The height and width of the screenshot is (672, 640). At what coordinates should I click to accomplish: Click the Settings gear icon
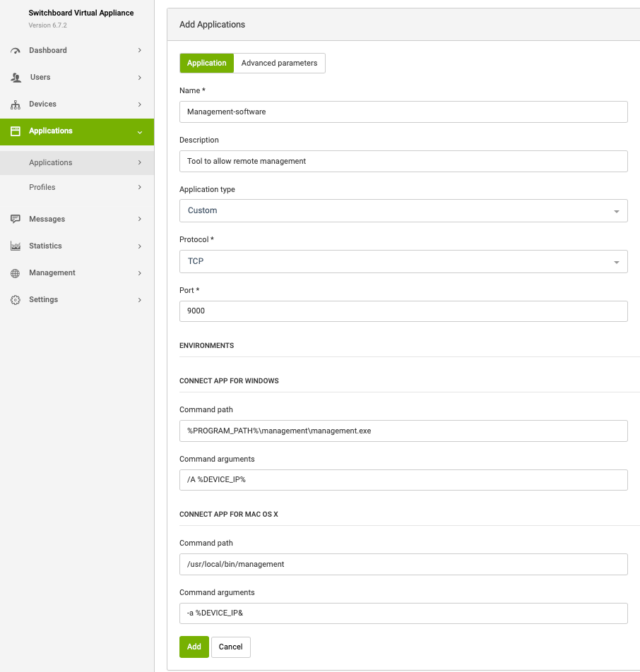pyautogui.click(x=16, y=300)
